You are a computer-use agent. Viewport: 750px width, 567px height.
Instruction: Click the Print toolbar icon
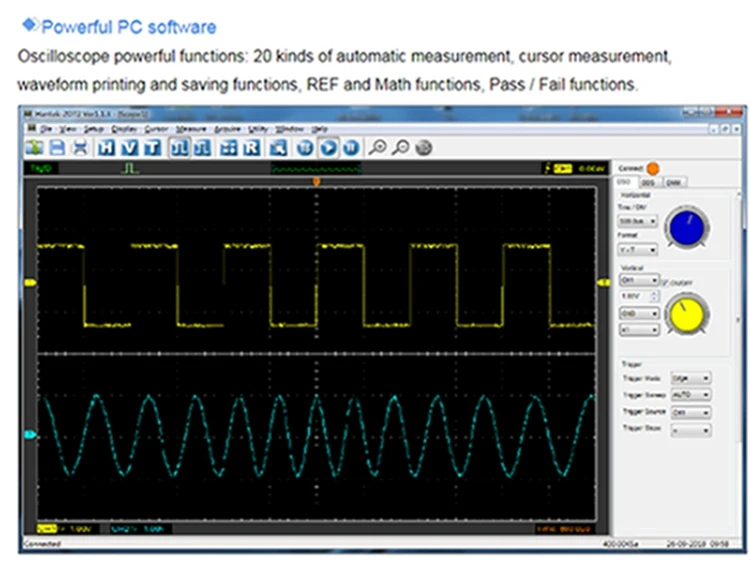(x=78, y=147)
